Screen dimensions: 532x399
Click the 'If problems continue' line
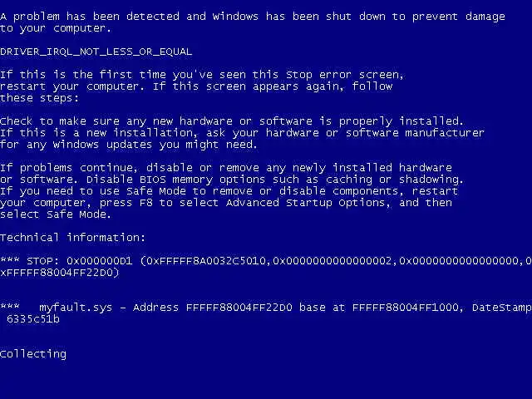point(226,168)
